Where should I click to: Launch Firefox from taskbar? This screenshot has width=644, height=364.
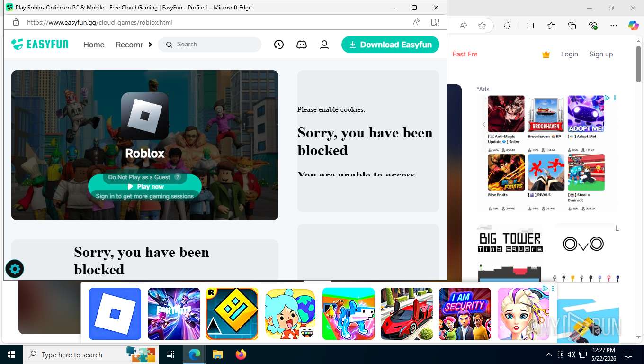click(241, 355)
